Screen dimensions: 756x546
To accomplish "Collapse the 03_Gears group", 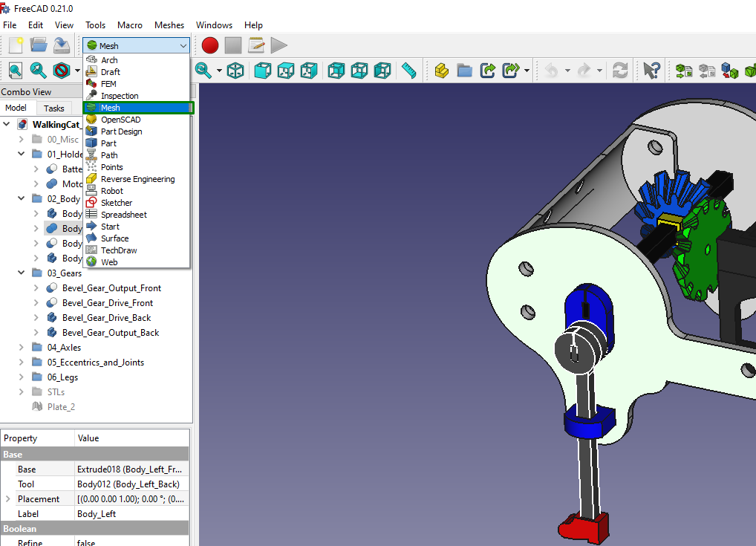I will tap(22, 273).
